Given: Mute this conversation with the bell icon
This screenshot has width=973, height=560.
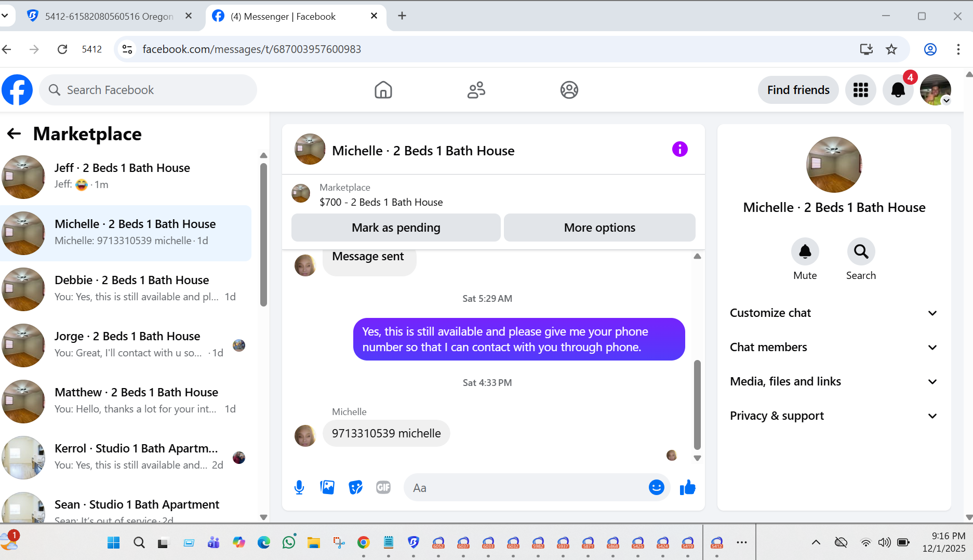Looking at the screenshot, I should coord(805,252).
